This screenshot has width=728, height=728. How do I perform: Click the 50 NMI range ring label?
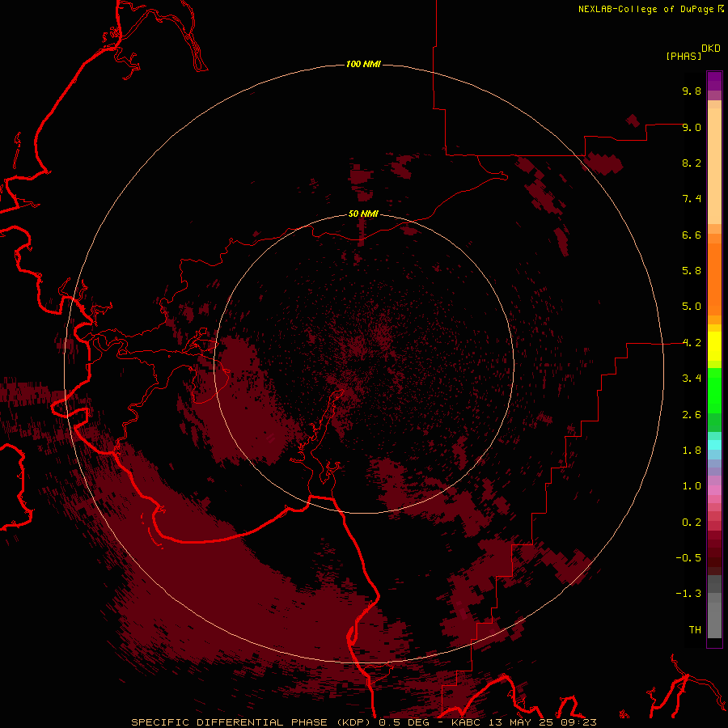(363, 214)
